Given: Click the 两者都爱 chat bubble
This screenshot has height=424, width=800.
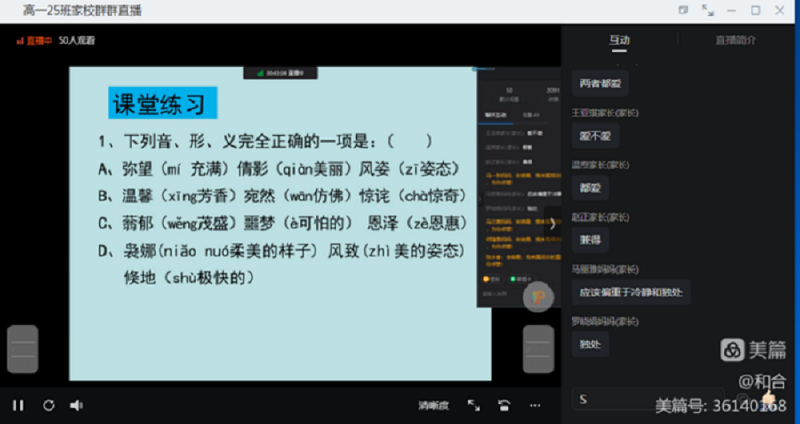Looking at the screenshot, I should click(x=600, y=83).
